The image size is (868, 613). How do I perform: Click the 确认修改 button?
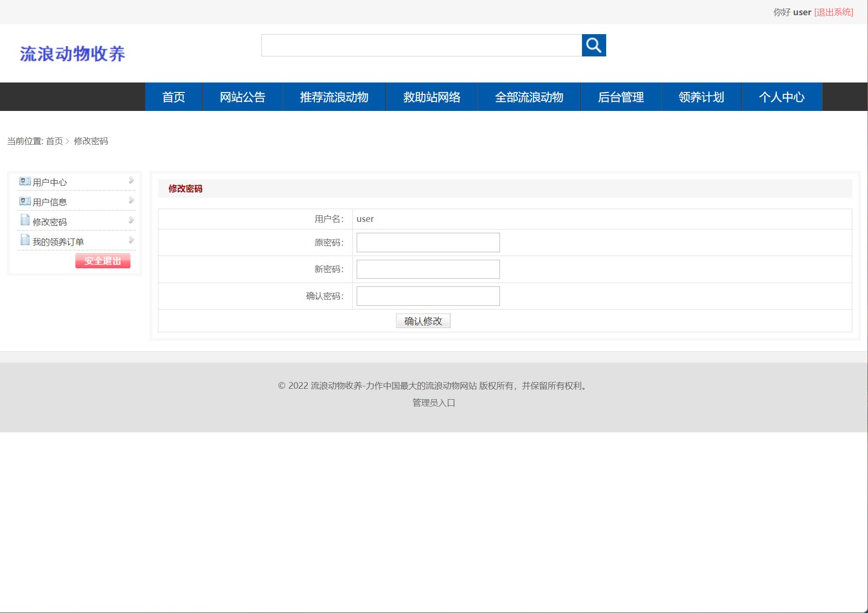pos(423,320)
